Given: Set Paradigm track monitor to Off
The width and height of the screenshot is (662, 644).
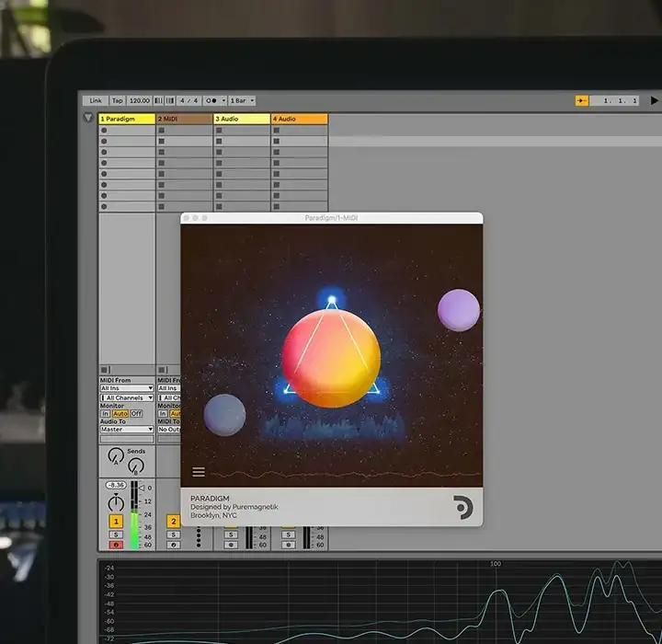Looking at the screenshot, I should click(136, 414).
